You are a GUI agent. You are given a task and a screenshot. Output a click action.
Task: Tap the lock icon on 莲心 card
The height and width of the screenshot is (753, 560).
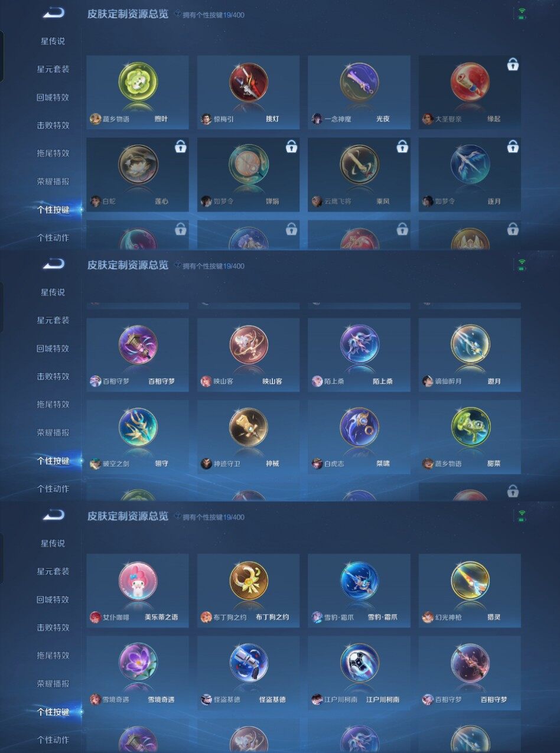click(x=181, y=146)
